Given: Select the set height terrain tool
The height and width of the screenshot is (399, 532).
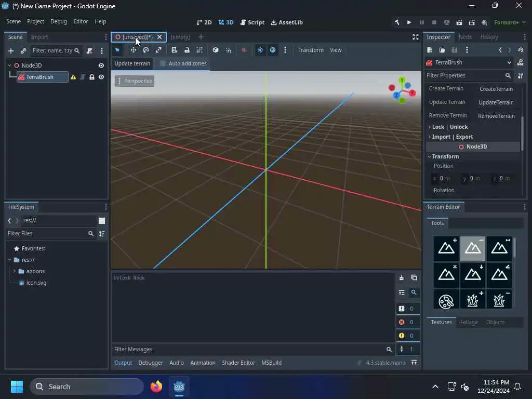Looking at the screenshot, I should click(473, 274).
